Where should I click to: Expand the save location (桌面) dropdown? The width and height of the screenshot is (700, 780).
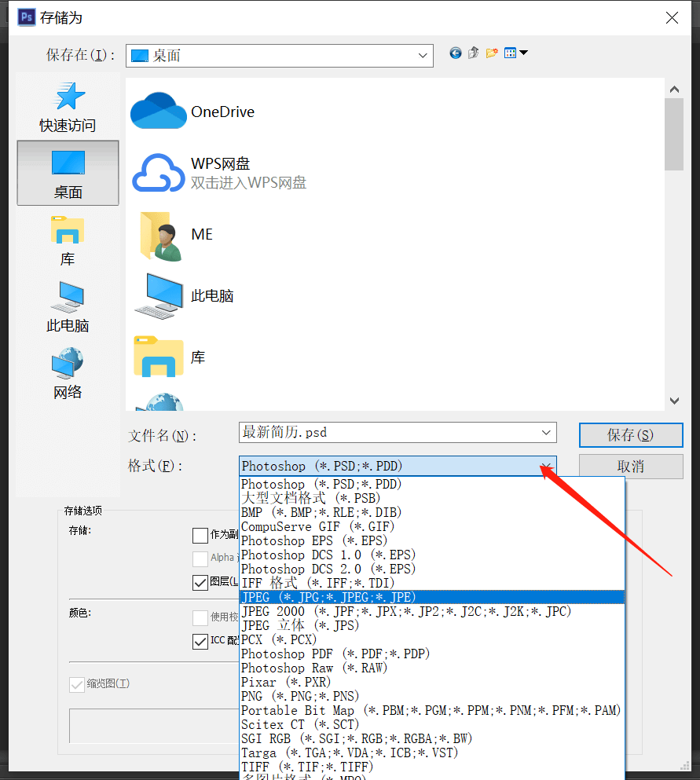coord(423,56)
